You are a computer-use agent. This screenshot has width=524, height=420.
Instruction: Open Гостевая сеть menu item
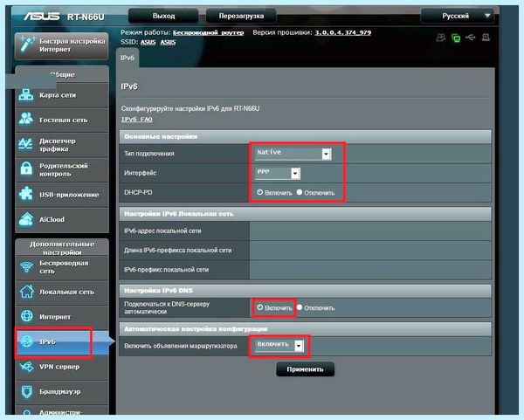[62, 120]
